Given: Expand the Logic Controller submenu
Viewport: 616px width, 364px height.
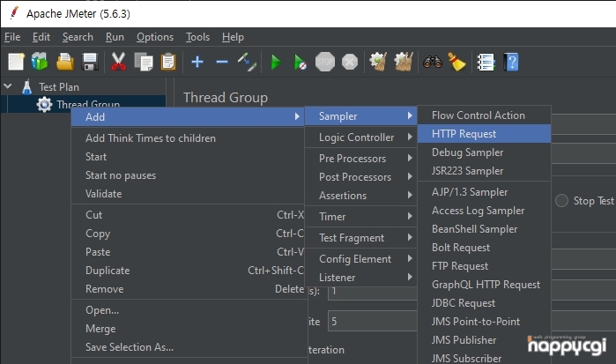Looking at the screenshot, I should point(360,137).
